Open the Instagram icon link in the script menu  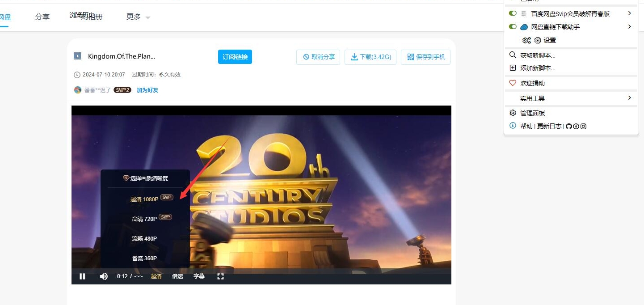(x=583, y=126)
